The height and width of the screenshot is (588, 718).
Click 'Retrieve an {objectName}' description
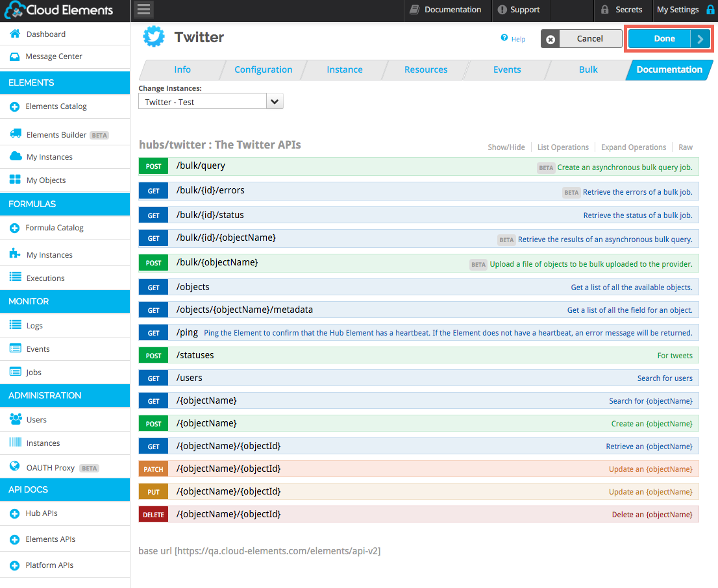649,447
